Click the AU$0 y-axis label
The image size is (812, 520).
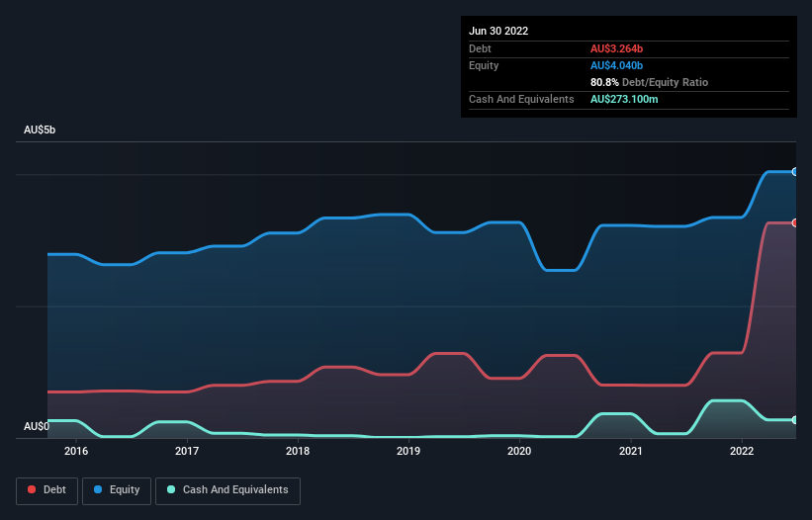(x=37, y=426)
